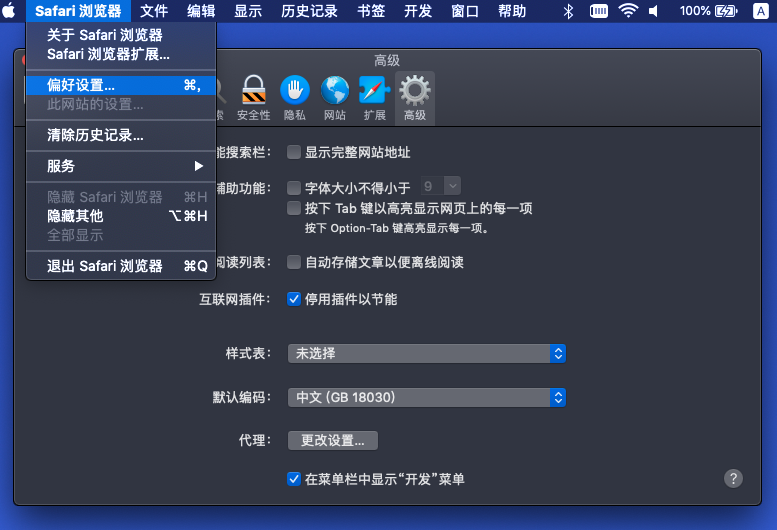Open the 样式表 style sheet dropdown
The image size is (777, 530).
pyautogui.click(x=427, y=354)
